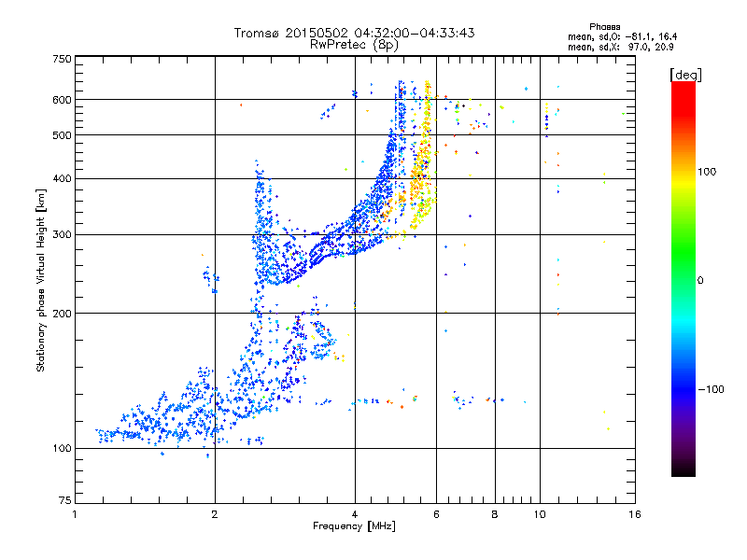747x560 pixels.
Task: Click the x-axis tick label '6'
Action: point(436,514)
